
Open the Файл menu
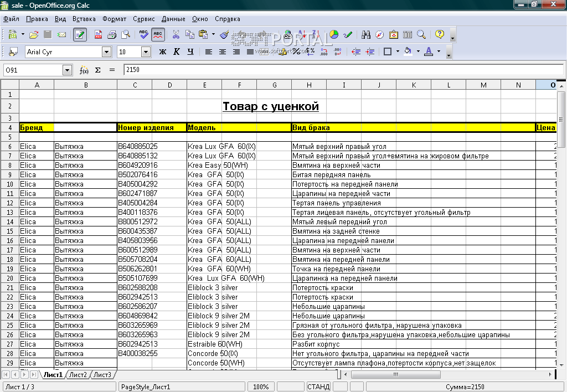click(11, 19)
